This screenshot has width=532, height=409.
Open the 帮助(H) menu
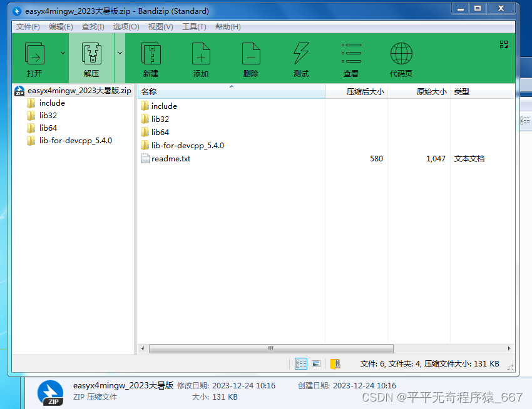tap(228, 27)
